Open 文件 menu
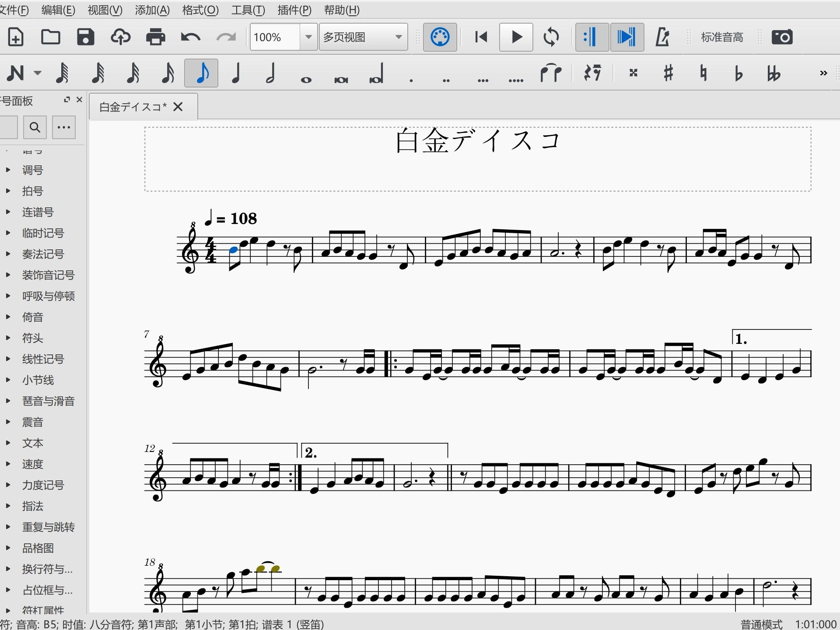The width and height of the screenshot is (840, 630). coord(14,10)
